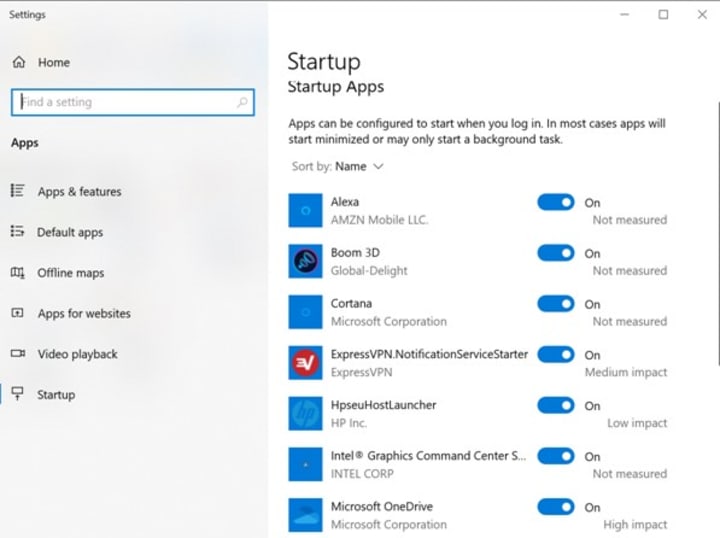Click the Startup monitor icon
Viewport: 720px width, 538px height.
[17, 394]
